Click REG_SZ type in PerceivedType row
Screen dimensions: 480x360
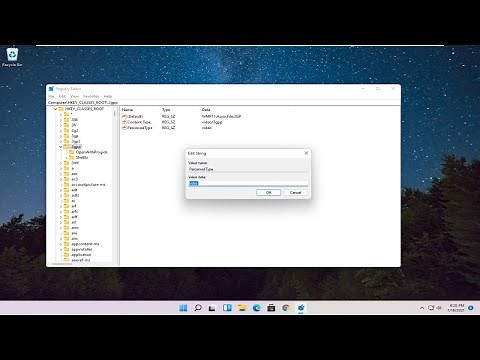click(x=168, y=128)
